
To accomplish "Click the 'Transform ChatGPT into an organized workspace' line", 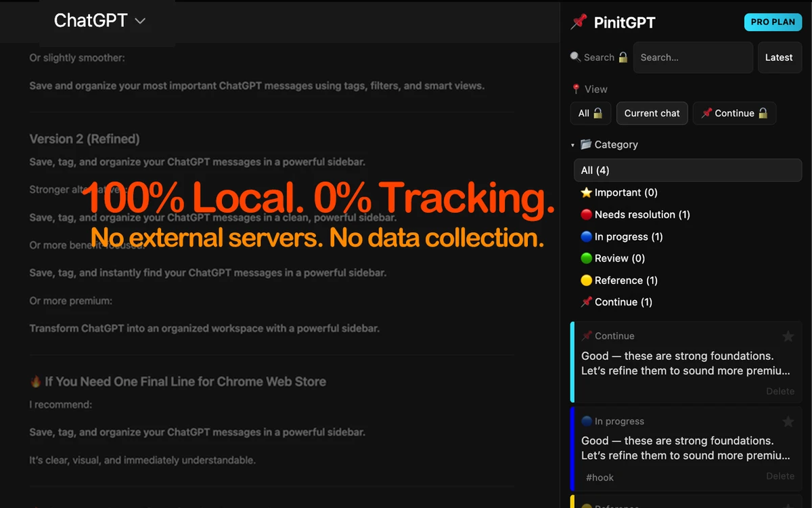I will pos(204,329).
